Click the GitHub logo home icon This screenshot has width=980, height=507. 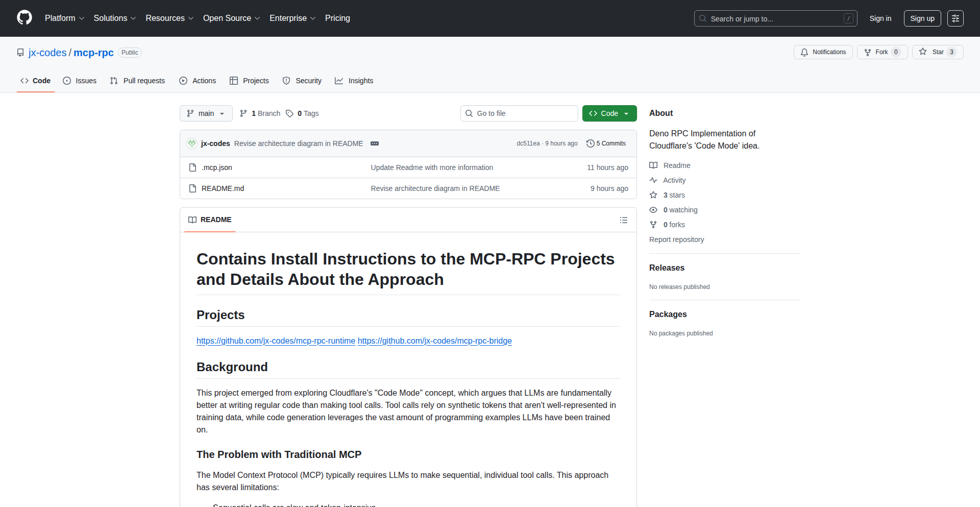pos(24,18)
